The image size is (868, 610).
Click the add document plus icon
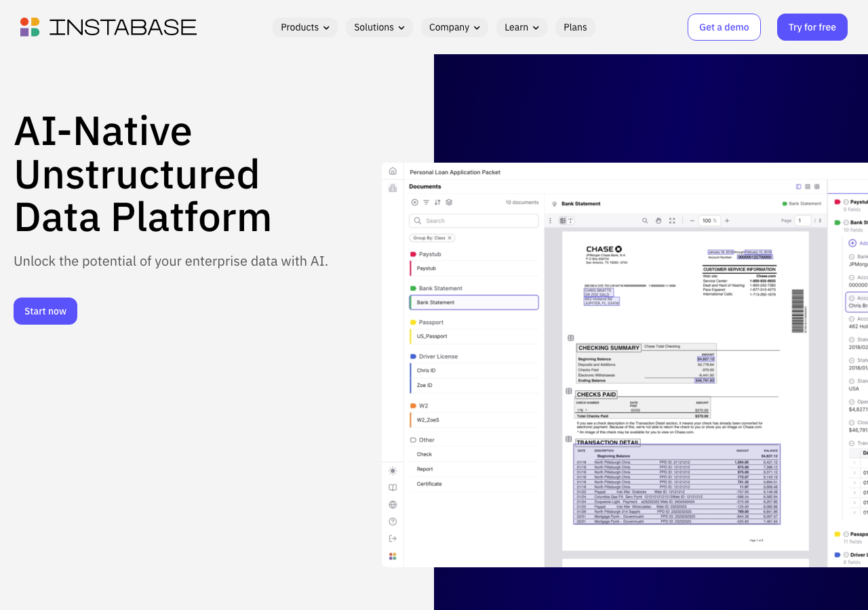pos(415,202)
